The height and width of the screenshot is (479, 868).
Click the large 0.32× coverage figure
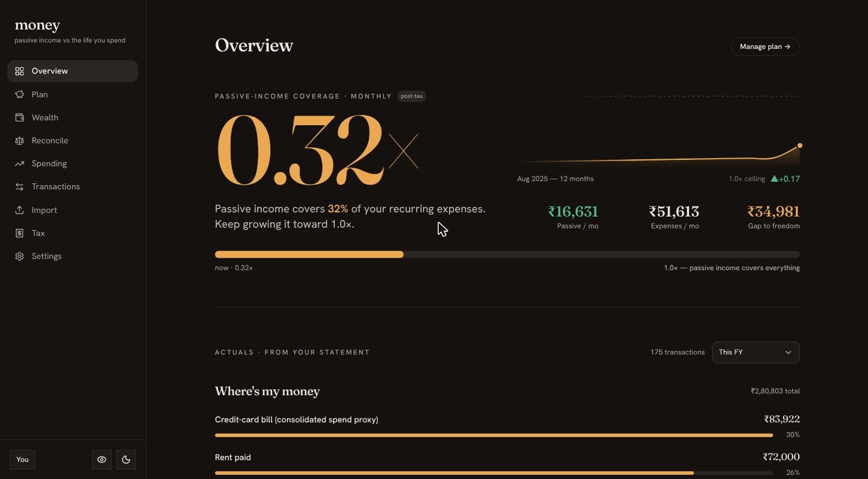click(x=318, y=150)
